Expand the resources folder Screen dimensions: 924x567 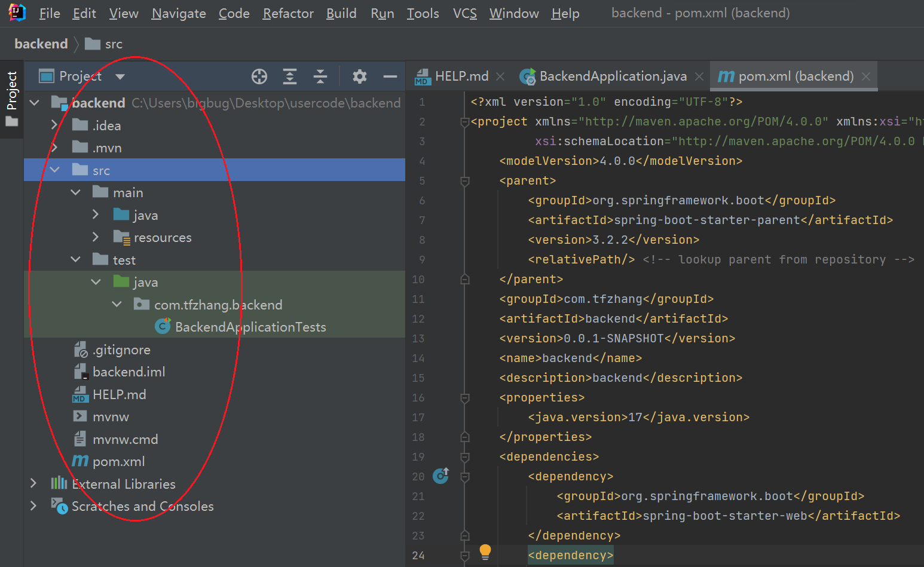tap(96, 237)
